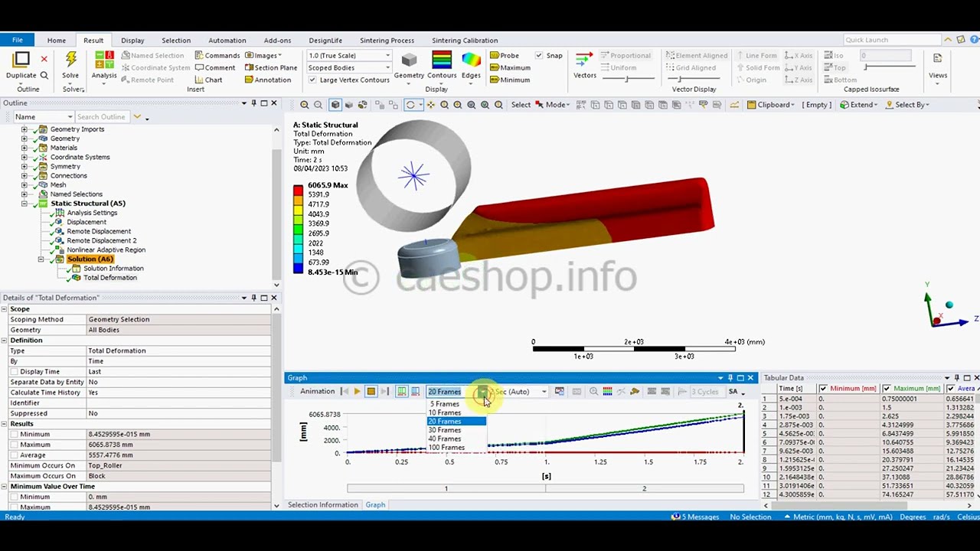Switch to Selection Information tab

322,505
